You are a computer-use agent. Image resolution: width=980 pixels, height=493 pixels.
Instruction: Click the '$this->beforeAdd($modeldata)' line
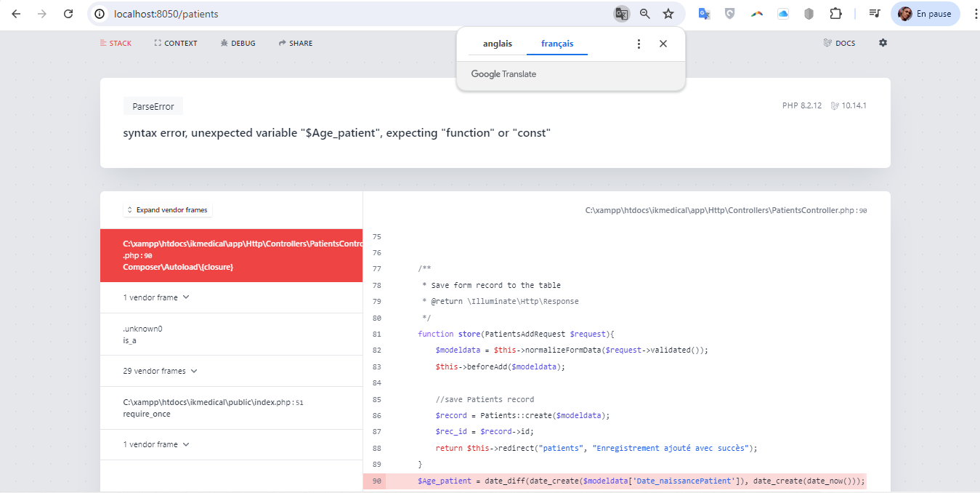coord(500,366)
